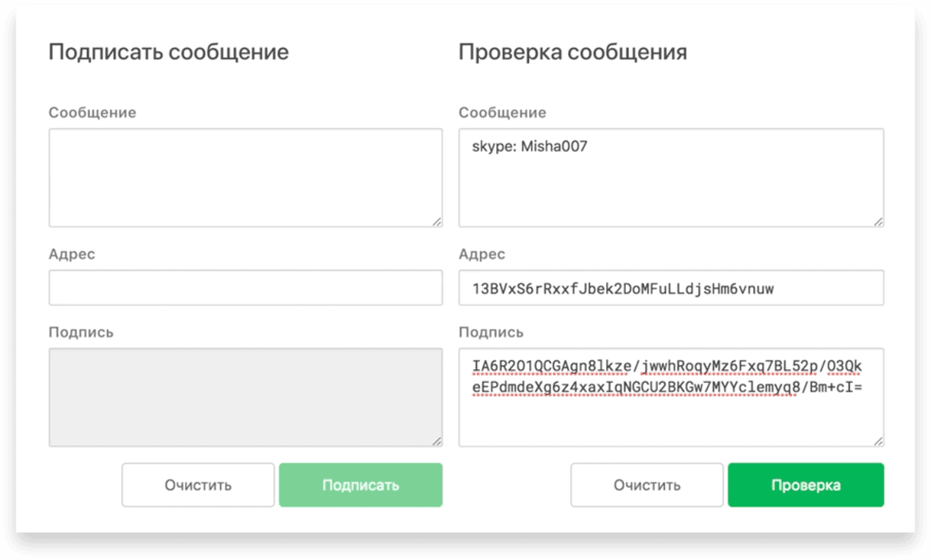Click Подпись label in the signing form
This screenshot has height=560, width=931.
click(81, 332)
